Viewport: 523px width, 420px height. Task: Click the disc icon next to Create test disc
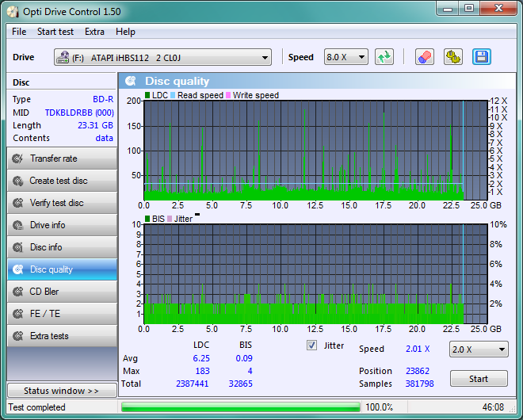(x=17, y=181)
